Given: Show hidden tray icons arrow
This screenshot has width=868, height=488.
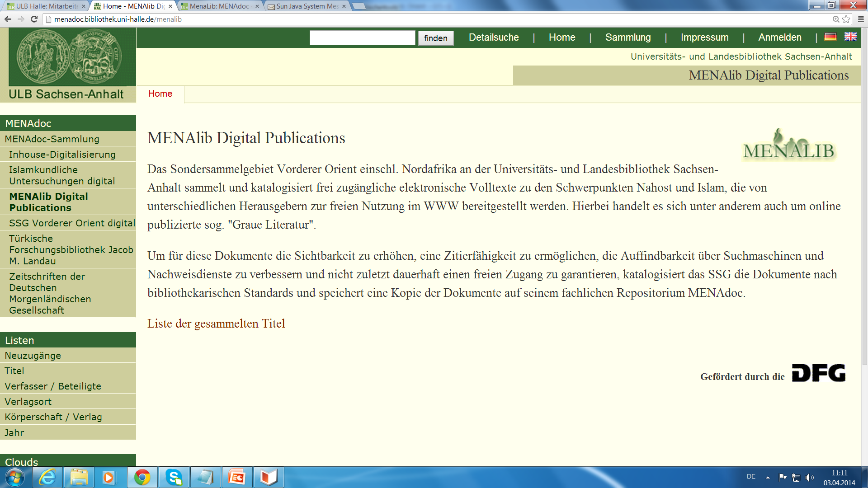Looking at the screenshot, I should (768, 477).
